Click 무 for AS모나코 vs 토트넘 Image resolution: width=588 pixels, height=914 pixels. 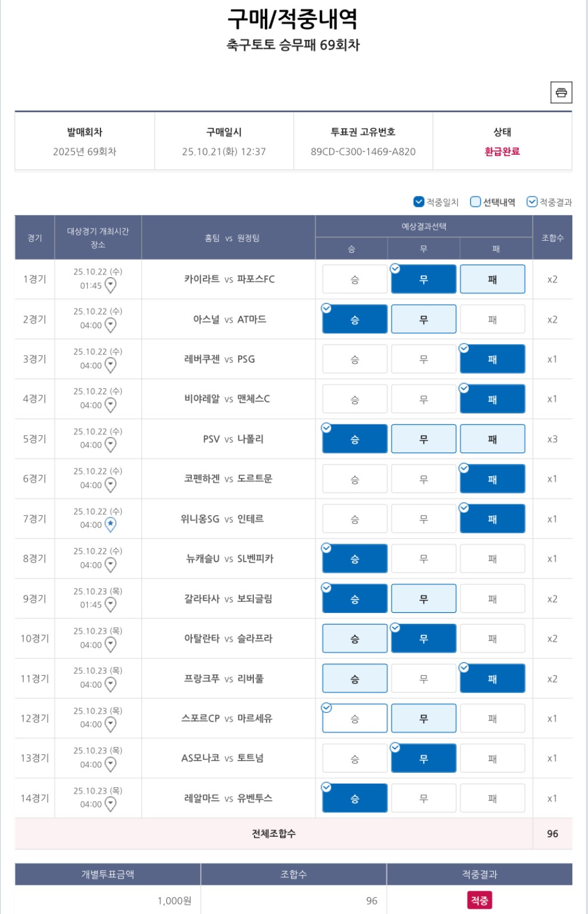point(424,758)
